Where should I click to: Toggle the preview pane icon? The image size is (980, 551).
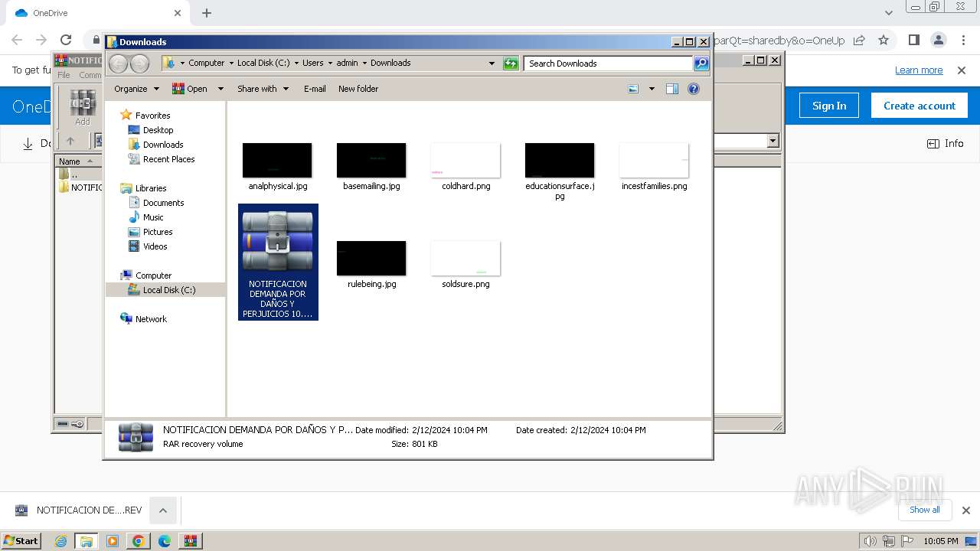point(671,89)
